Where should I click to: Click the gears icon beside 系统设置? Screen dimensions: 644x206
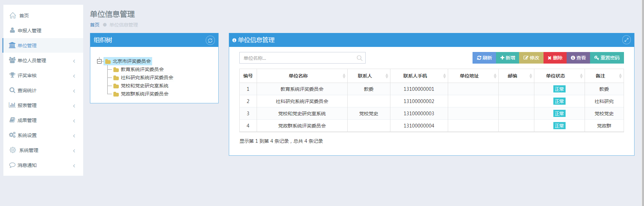[x=12, y=135]
